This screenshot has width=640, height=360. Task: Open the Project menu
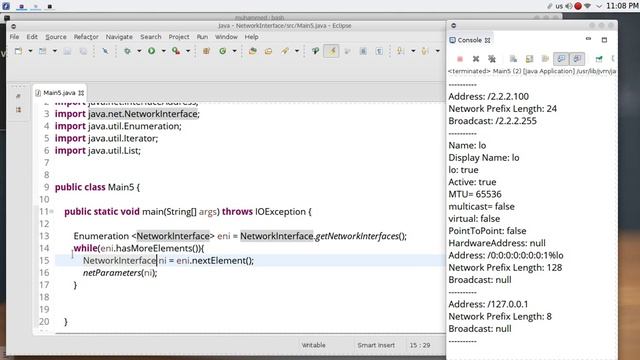pos(179,37)
